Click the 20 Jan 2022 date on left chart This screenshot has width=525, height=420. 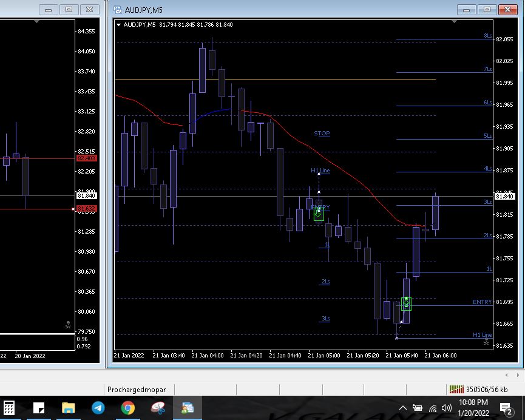[30, 356]
